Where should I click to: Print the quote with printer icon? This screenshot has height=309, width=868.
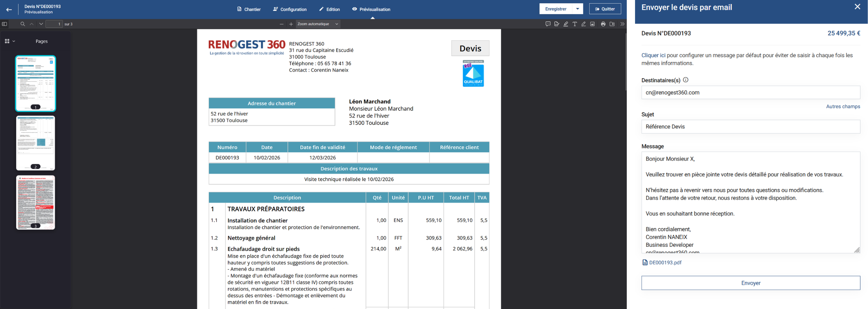603,24
